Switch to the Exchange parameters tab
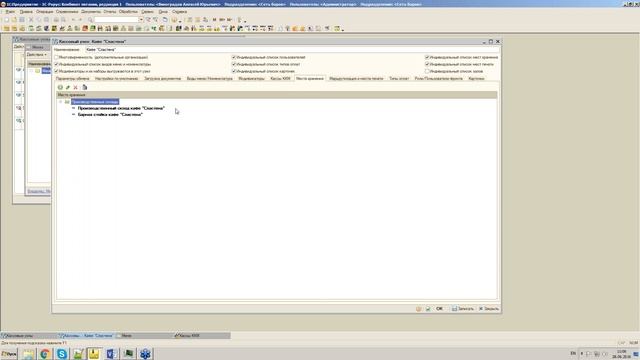 coord(73,78)
